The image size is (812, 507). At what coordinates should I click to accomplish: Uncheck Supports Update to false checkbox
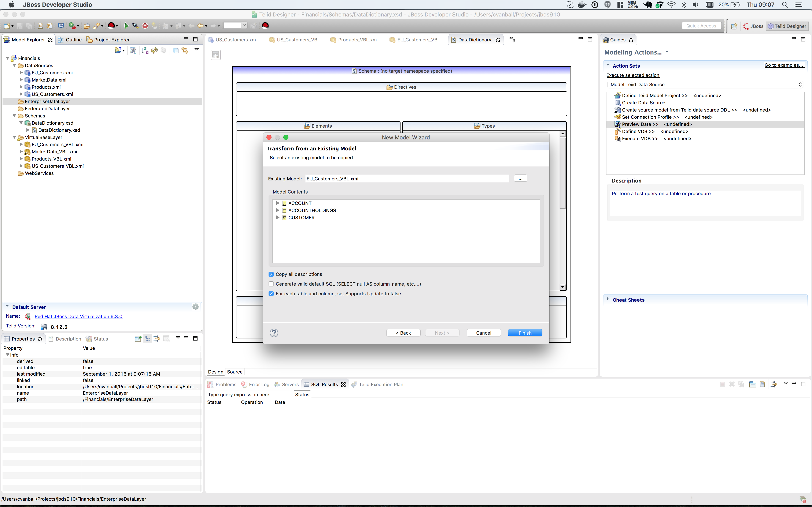point(271,294)
